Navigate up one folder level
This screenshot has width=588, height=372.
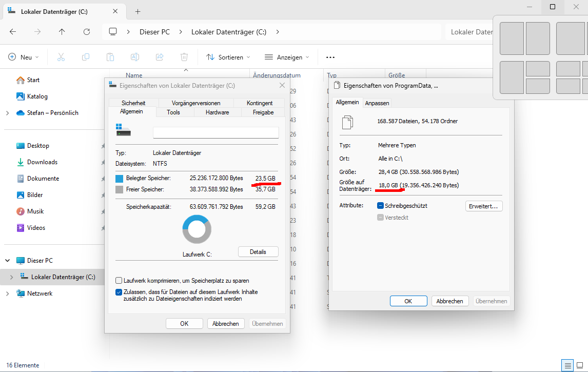click(62, 32)
